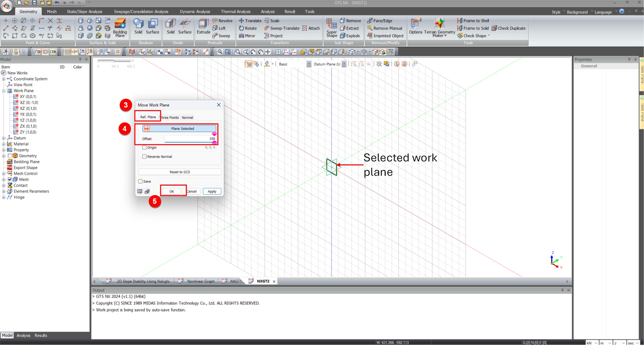
Task: Toggle the Geometry tree item checkbox
Action: tap(10, 156)
